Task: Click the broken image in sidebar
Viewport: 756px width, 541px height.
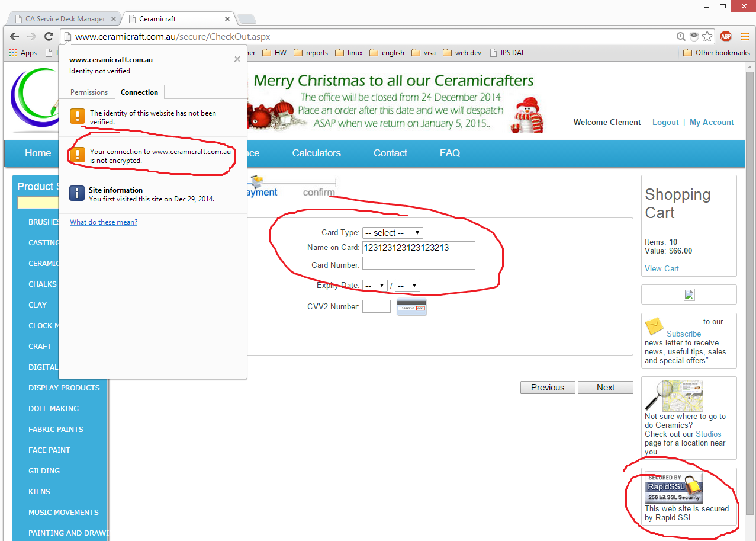Action: coord(689,294)
